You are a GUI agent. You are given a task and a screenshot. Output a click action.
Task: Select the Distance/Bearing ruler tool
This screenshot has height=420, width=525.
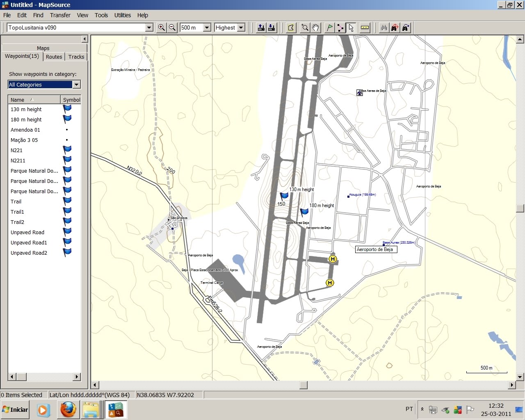[x=365, y=27]
